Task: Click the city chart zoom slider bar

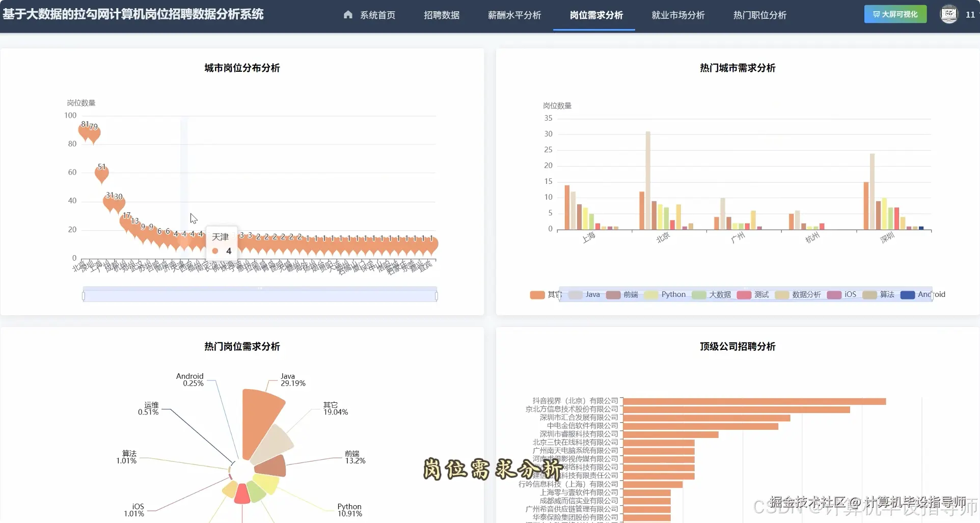Action: [260, 295]
